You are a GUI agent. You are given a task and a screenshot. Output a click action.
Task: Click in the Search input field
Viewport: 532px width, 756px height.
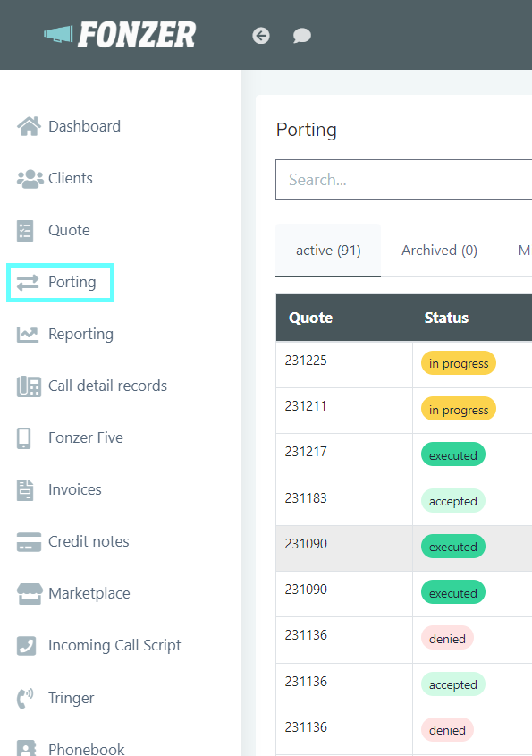point(404,179)
